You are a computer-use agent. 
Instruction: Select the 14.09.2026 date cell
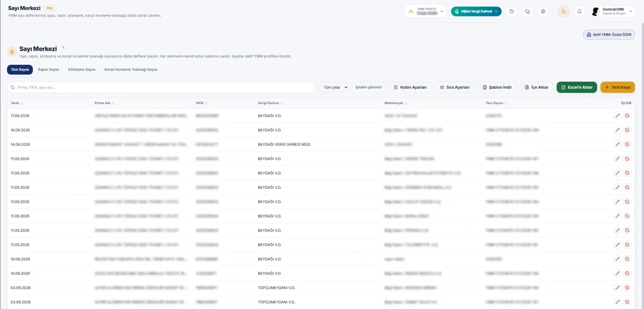[x=20, y=144]
